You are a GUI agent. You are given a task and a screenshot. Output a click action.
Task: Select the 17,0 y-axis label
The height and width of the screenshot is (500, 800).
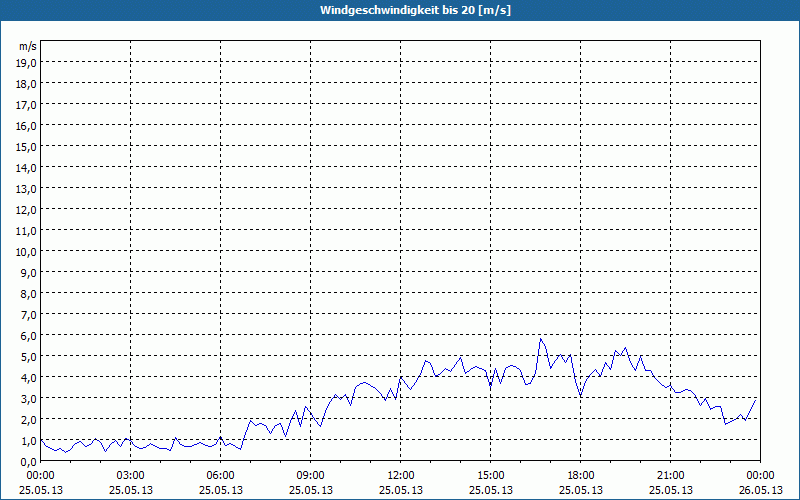click(26, 105)
